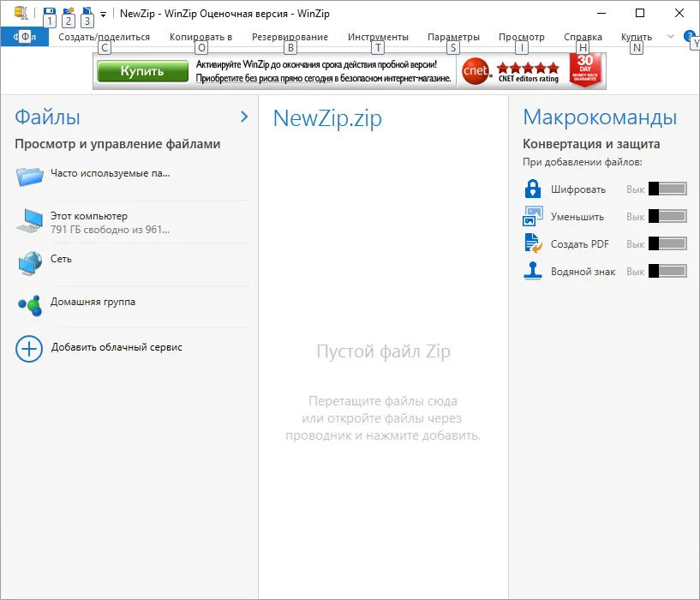This screenshot has width=700, height=600.
Task: Expand the ribbon chevron next to Купить tab
Action: point(671,37)
